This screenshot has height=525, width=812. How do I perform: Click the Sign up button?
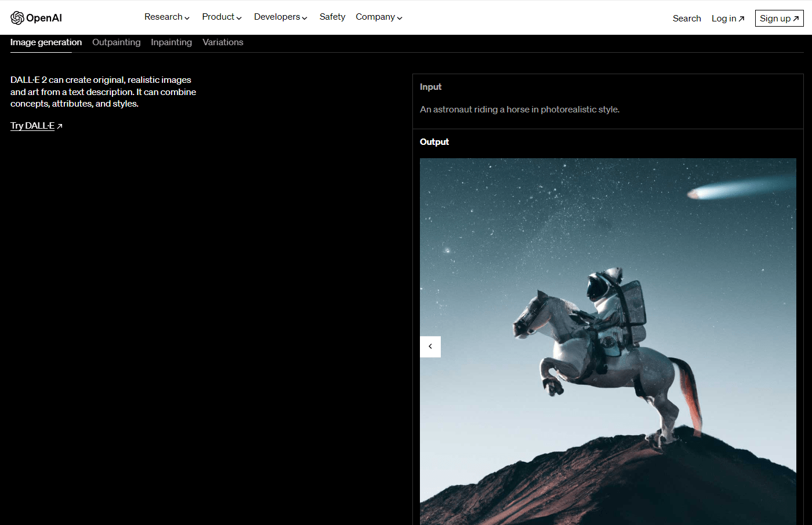pos(779,19)
